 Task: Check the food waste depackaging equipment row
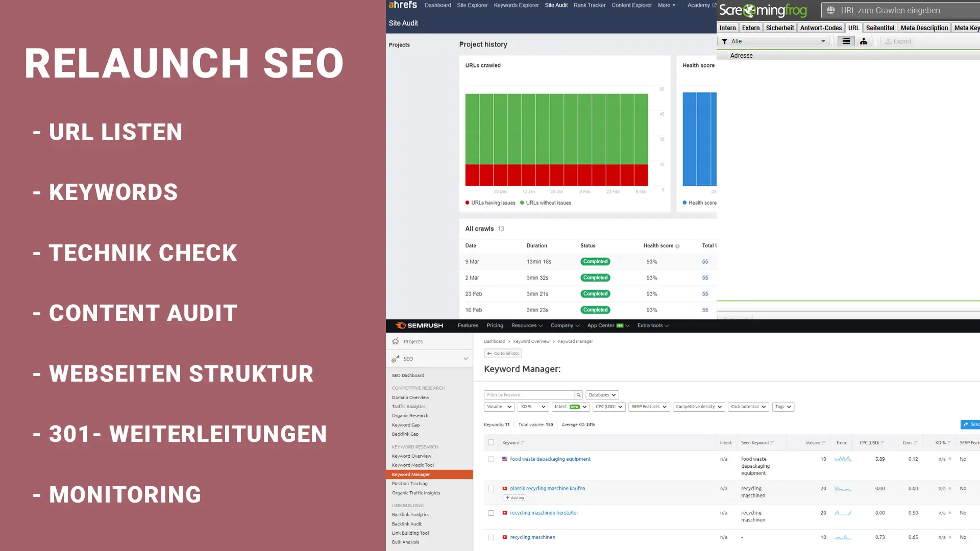[491, 459]
